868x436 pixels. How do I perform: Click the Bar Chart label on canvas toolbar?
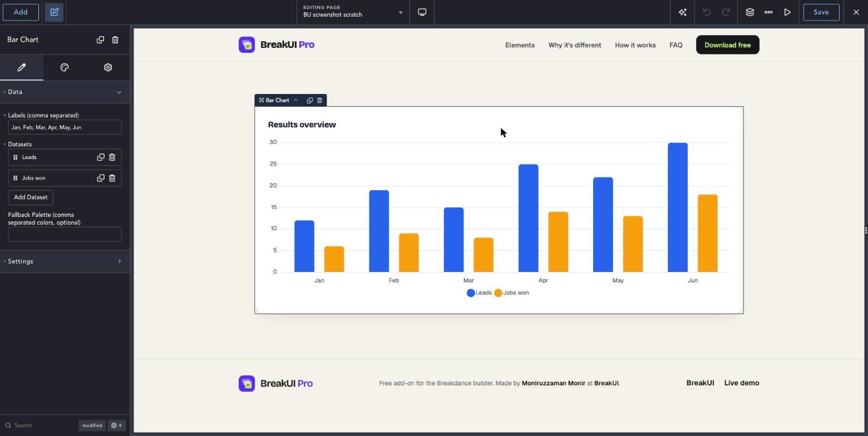278,100
